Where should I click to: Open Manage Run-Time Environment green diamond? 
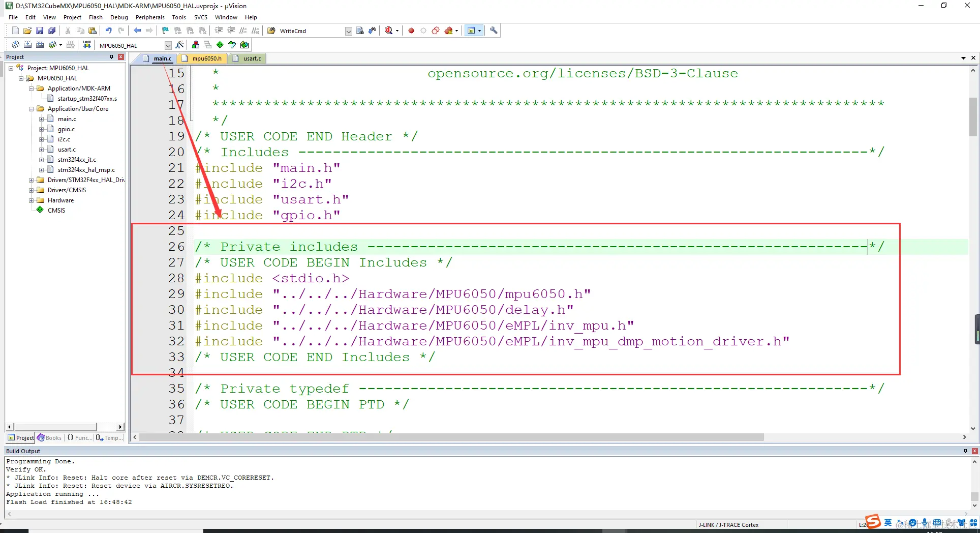tap(220, 45)
